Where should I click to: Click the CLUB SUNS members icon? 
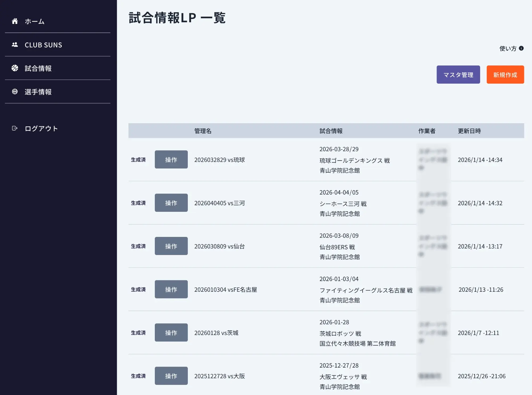[x=15, y=45]
